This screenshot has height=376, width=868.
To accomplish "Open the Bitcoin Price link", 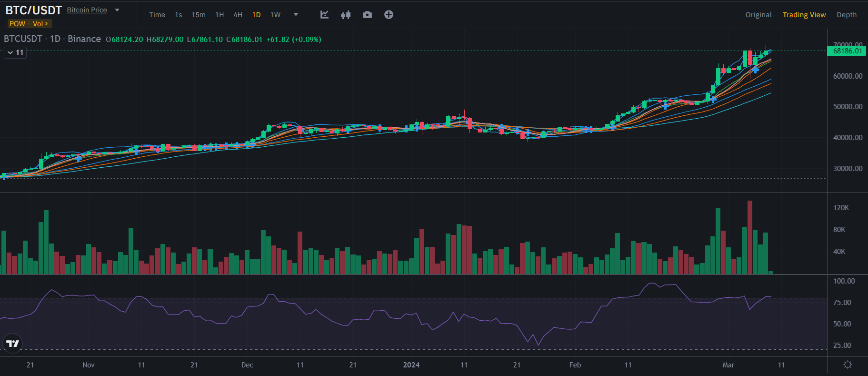I will click(87, 10).
